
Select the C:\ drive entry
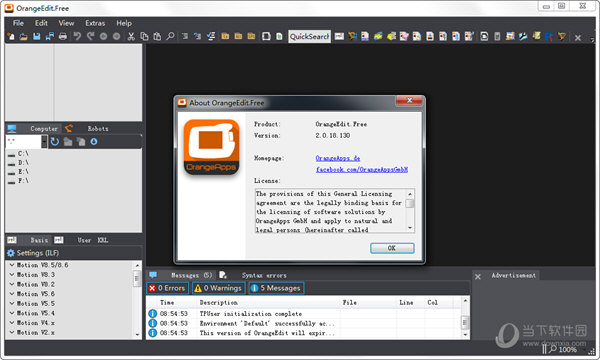[19, 153]
